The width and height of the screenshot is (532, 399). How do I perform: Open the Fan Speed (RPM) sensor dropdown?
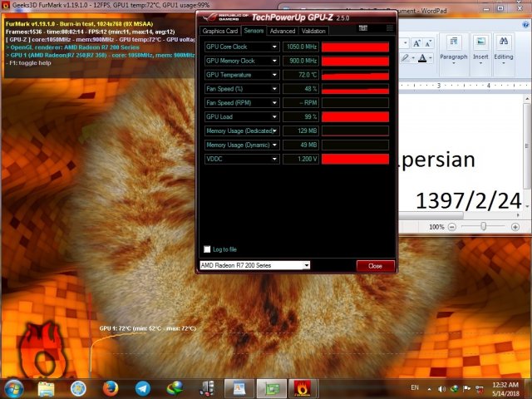[x=274, y=103]
